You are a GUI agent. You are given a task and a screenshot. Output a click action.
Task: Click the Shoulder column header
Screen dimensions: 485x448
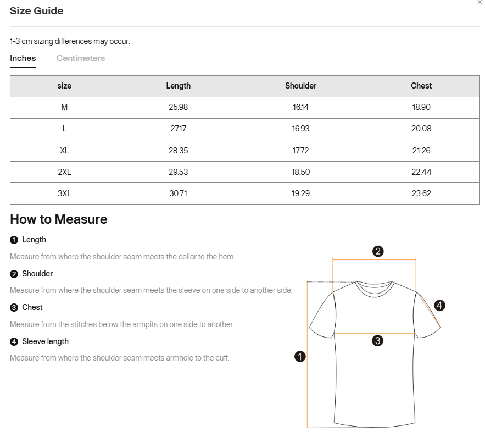pyautogui.click(x=300, y=86)
